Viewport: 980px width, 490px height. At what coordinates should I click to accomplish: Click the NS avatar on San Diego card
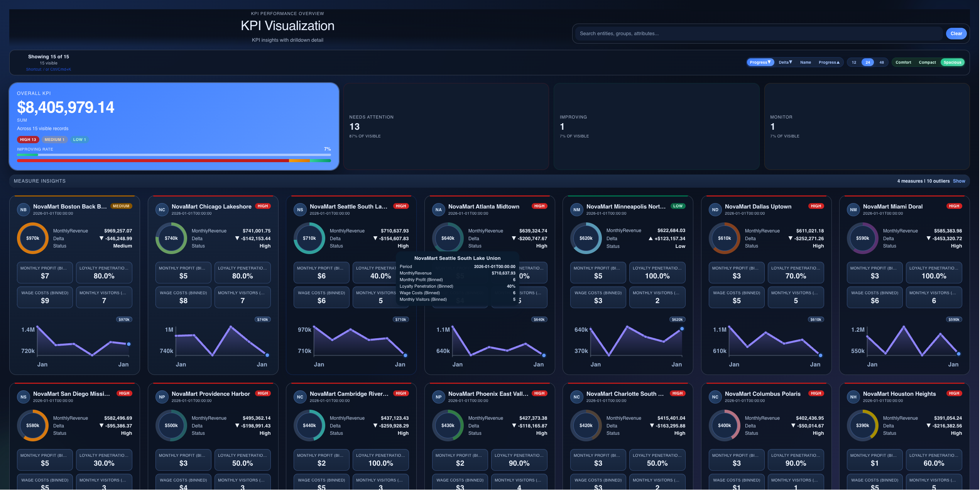[x=24, y=397]
